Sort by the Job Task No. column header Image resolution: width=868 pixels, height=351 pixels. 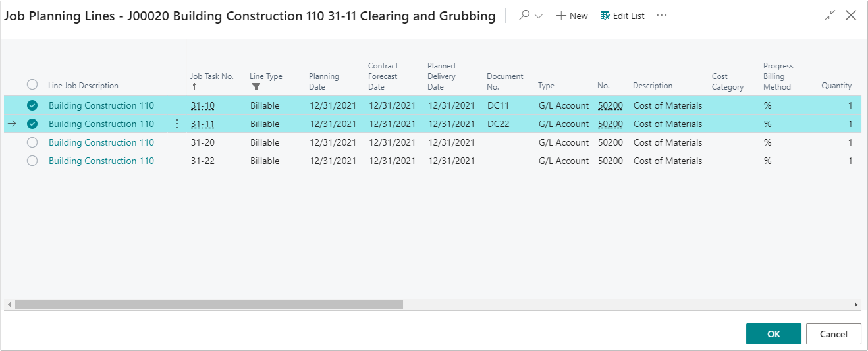(x=211, y=76)
